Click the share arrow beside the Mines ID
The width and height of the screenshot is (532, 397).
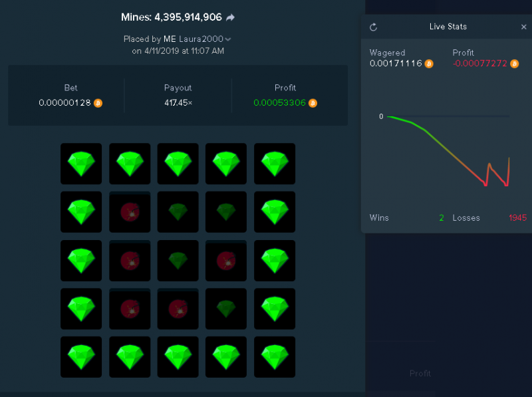[x=230, y=17]
